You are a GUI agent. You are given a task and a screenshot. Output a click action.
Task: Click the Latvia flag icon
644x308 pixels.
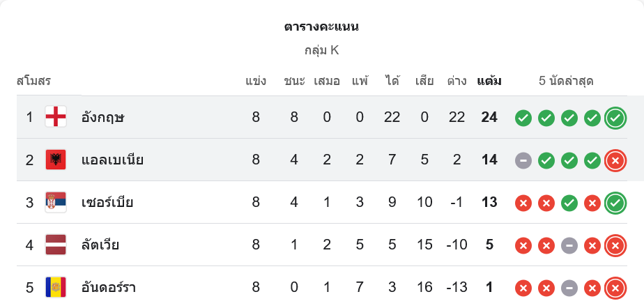coord(56,245)
